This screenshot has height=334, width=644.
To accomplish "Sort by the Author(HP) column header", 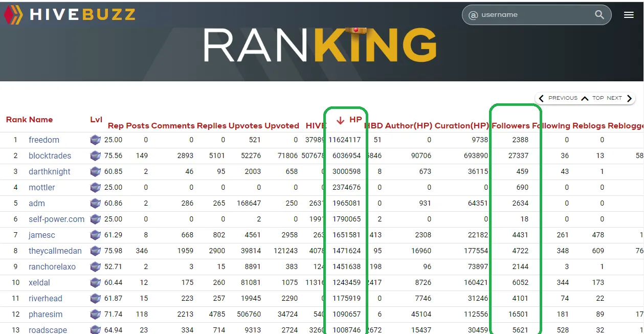I will (409, 125).
